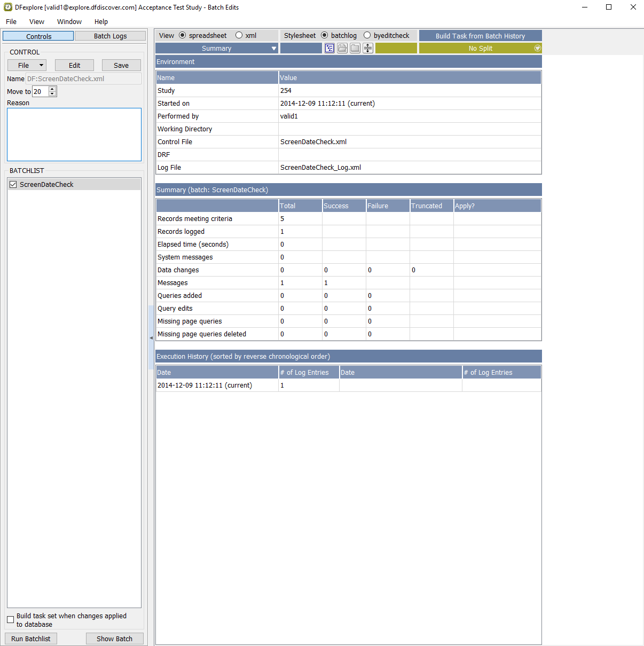644x646 pixels.
Task: Click the closed folder icon in toolbar
Action: coord(355,48)
